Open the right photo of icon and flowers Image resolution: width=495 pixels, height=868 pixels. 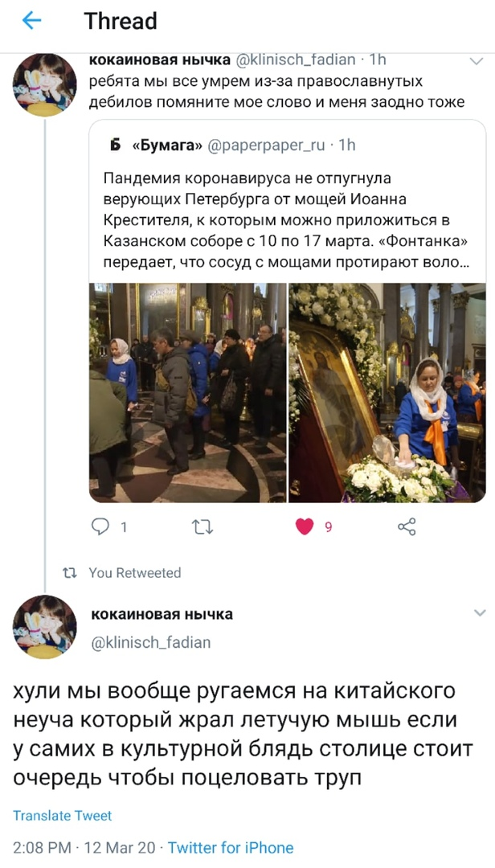pos(387,392)
